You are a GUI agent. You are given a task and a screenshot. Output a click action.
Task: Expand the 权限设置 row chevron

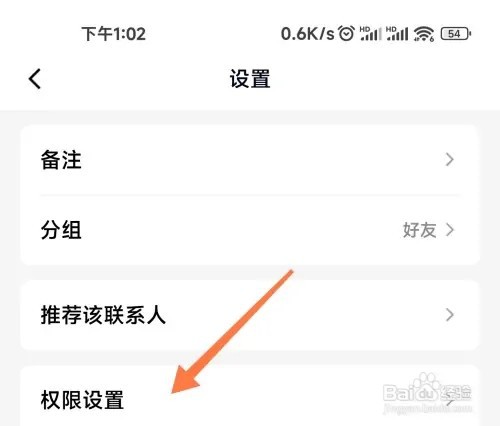(450, 399)
